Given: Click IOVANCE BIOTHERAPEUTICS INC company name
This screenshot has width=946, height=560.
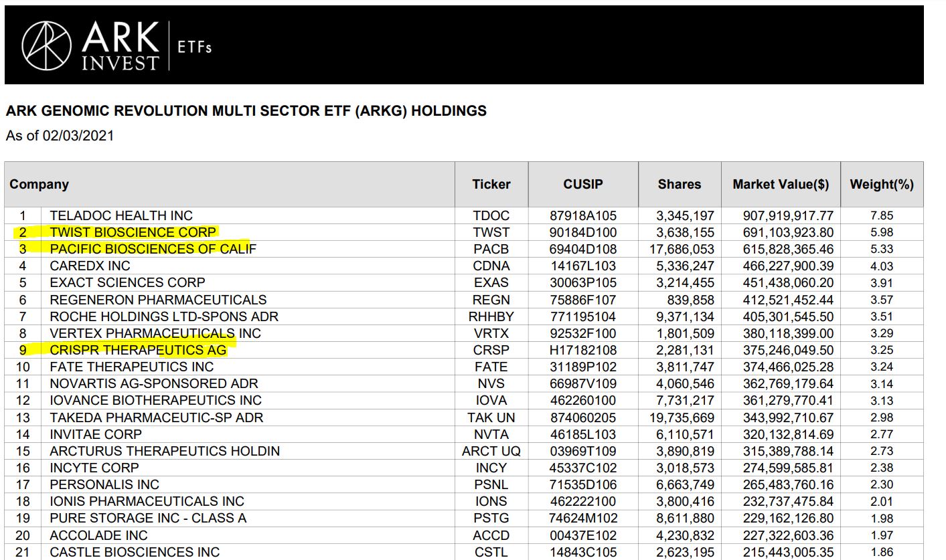Looking at the screenshot, I should click(156, 401).
